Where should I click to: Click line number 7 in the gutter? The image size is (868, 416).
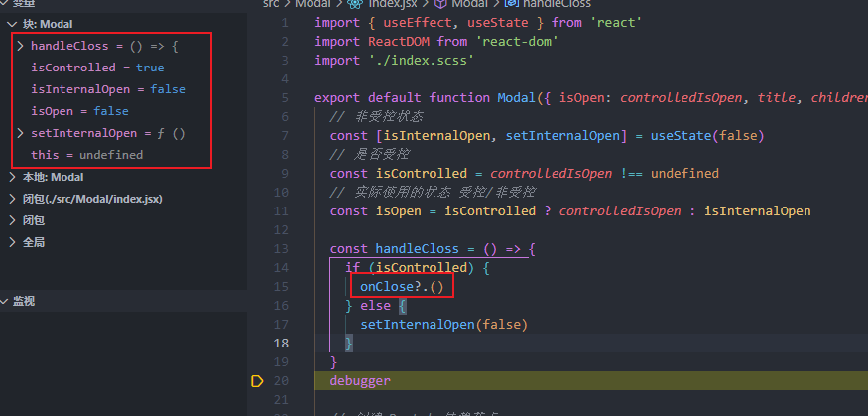pos(285,136)
